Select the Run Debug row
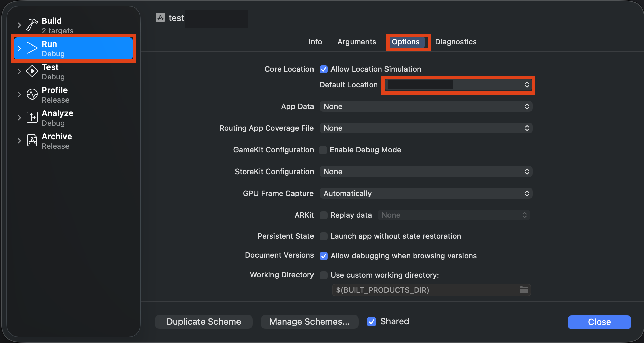This screenshot has width=644, height=343. pyautogui.click(x=73, y=48)
